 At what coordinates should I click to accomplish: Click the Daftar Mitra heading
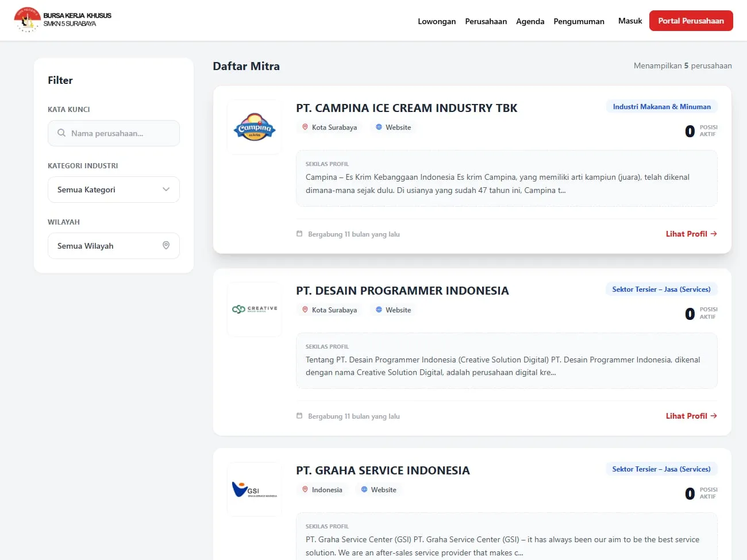click(247, 66)
